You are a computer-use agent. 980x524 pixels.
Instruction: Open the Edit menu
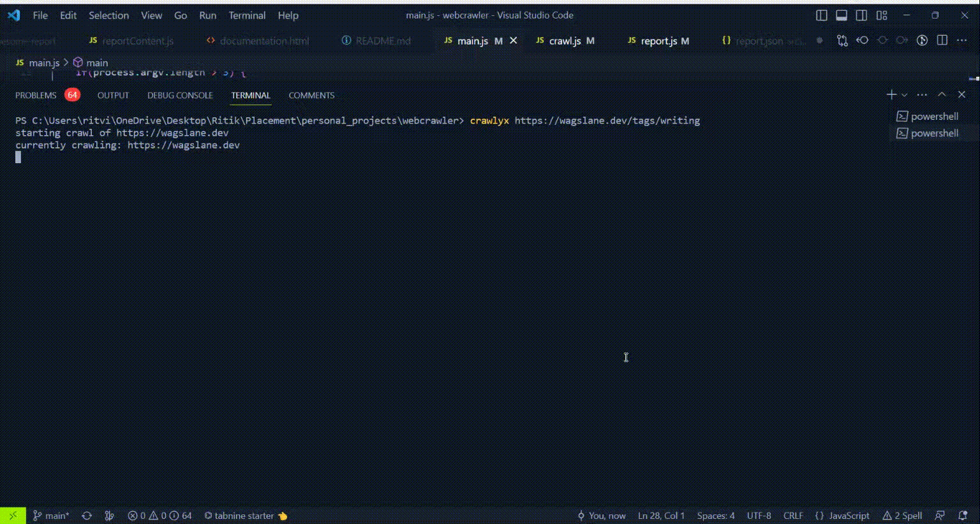click(x=68, y=15)
